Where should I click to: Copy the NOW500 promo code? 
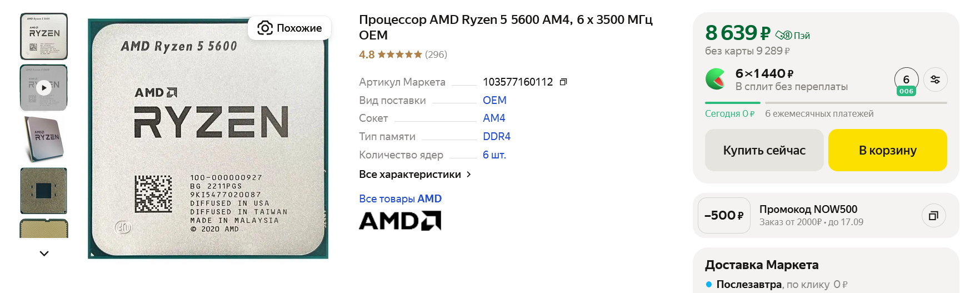pyautogui.click(x=933, y=215)
